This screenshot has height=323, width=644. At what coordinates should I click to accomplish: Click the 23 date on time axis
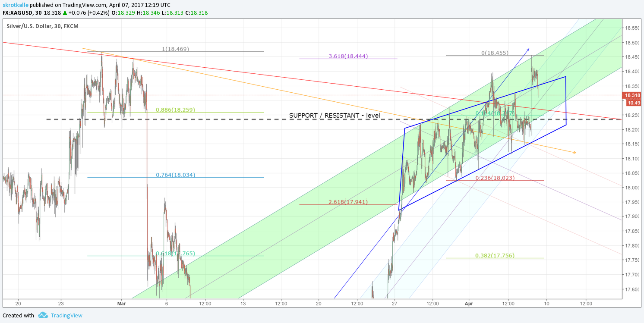point(61,304)
